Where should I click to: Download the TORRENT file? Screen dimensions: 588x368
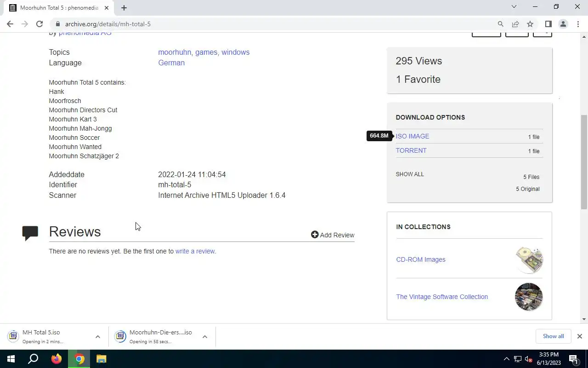[411, 150]
